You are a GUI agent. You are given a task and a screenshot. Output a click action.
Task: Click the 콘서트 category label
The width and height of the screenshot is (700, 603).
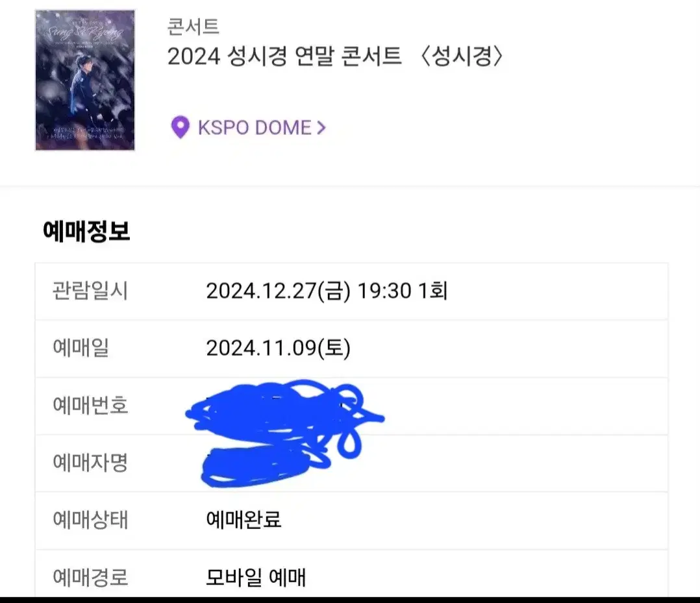point(193,27)
